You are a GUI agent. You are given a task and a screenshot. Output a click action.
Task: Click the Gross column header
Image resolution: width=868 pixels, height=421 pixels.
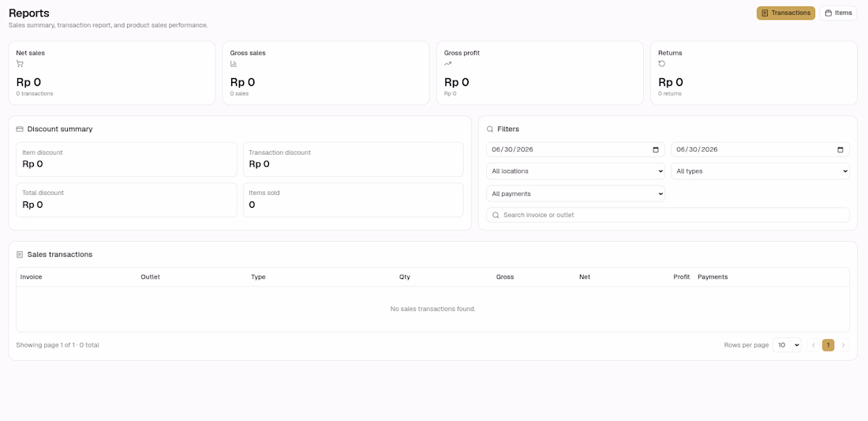505,277
